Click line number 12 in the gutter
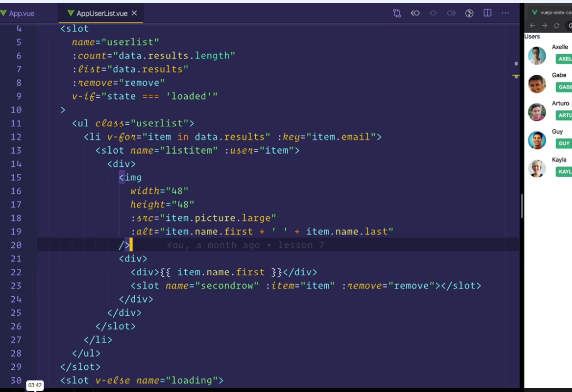Screen dimensions: 572x392 16,137
